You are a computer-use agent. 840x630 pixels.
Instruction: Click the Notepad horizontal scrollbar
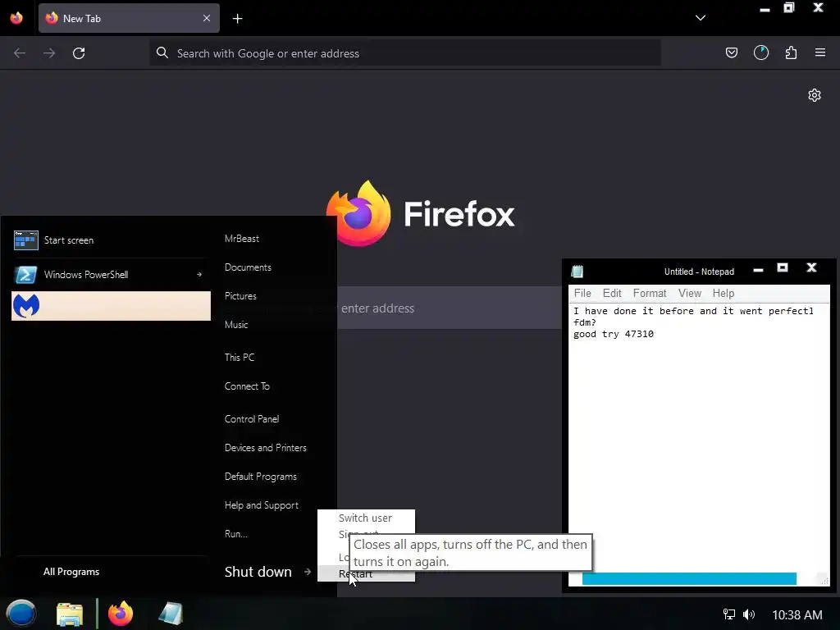[689, 579]
